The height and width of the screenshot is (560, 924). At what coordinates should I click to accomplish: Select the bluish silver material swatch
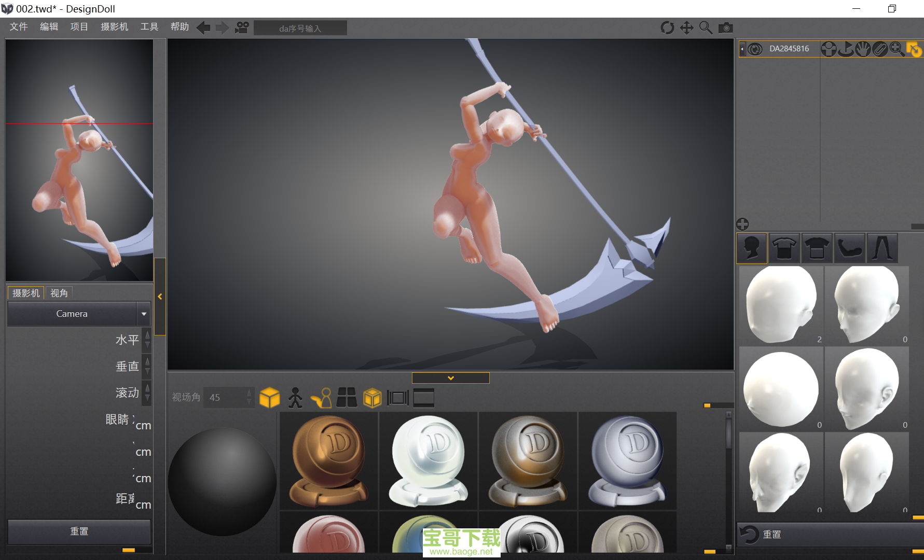click(628, 461)
